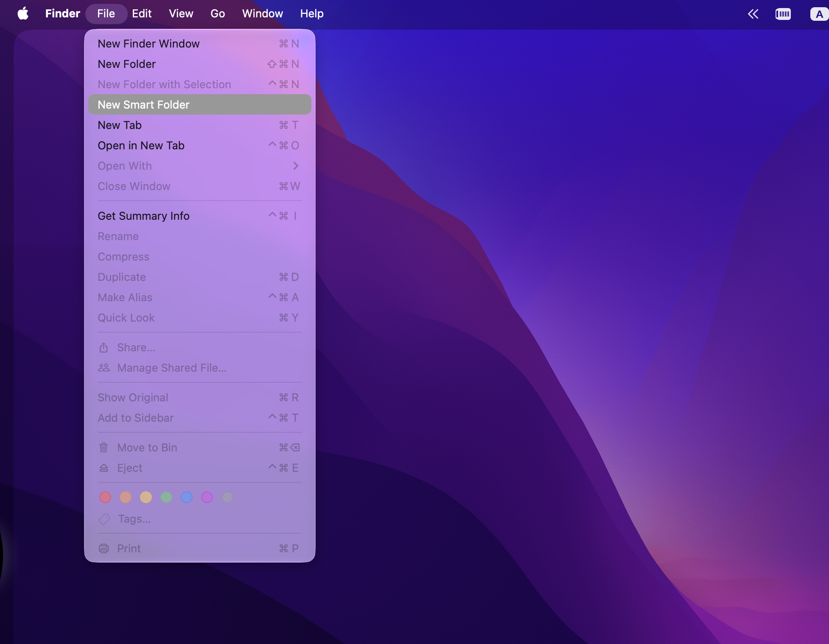The width and height of the screenshot is (829, 644).
Task: Click the Eject icon
Action: pos(104,468)
